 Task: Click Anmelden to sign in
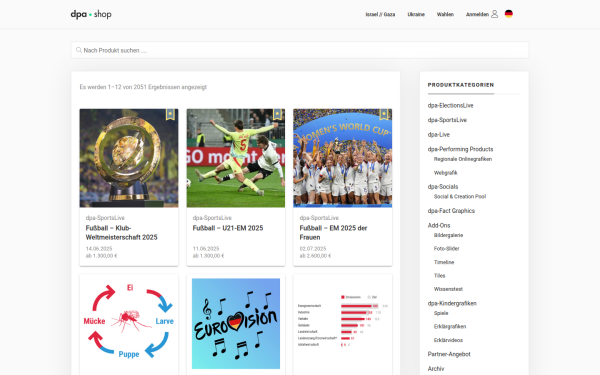(477, 15)
